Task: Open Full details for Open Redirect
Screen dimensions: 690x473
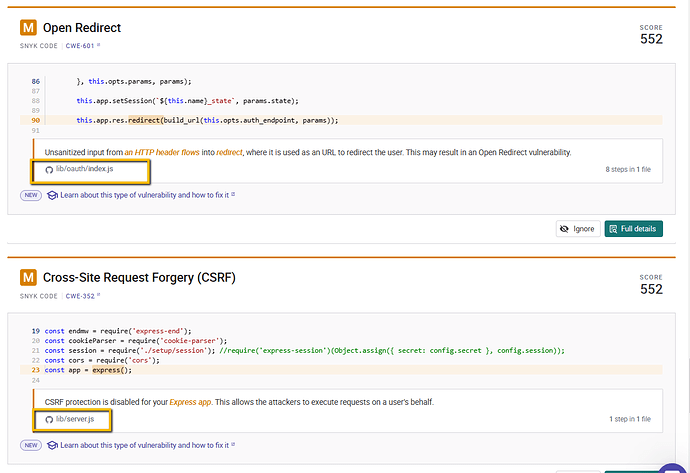Action: click(633, 229)
